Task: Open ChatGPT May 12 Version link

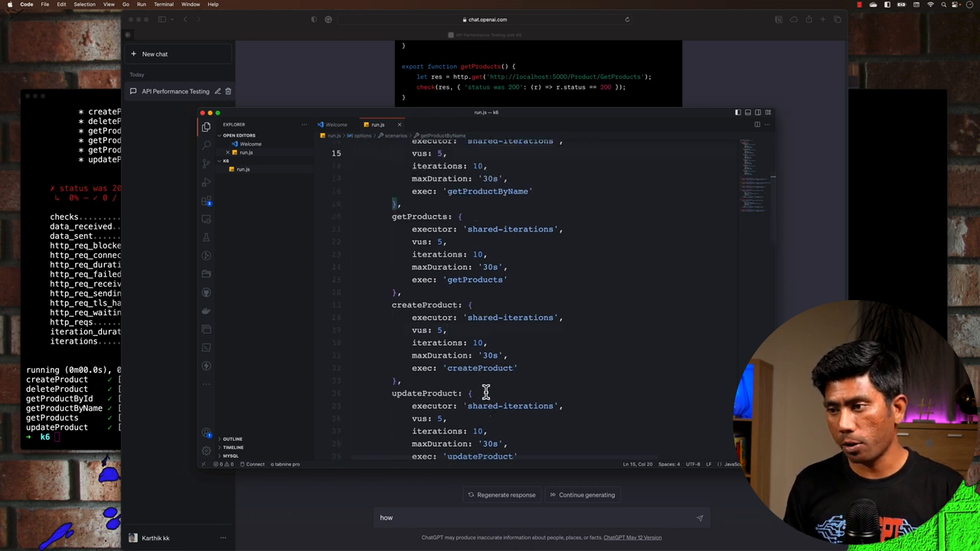Action: pos(632,537)
